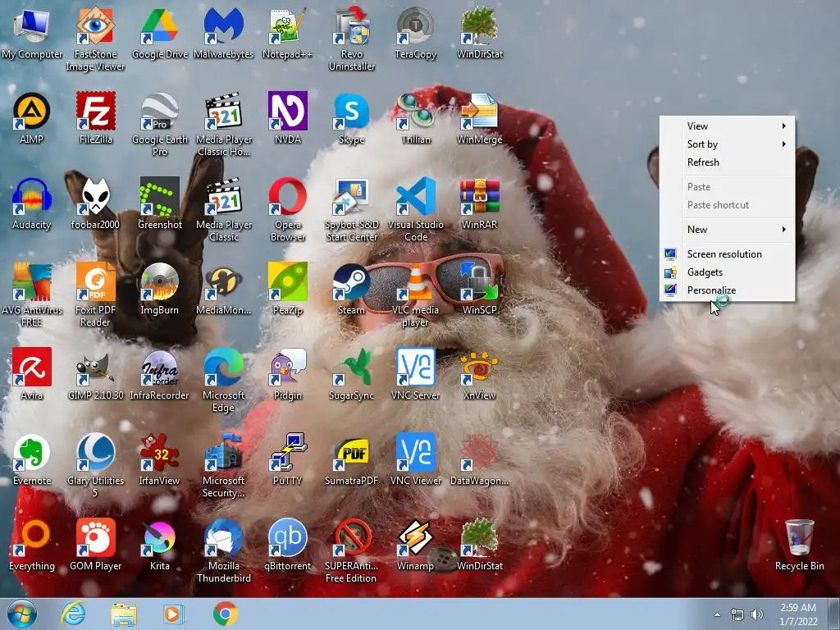
Task: Open the network tray icon
Action: (737, 614)
